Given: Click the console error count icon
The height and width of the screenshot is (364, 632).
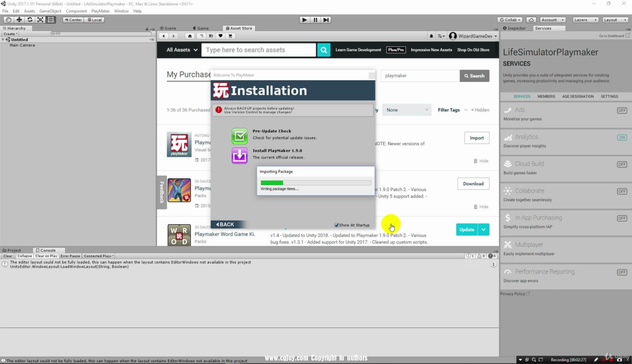Looking at the screenshot, I should point(492,256).
